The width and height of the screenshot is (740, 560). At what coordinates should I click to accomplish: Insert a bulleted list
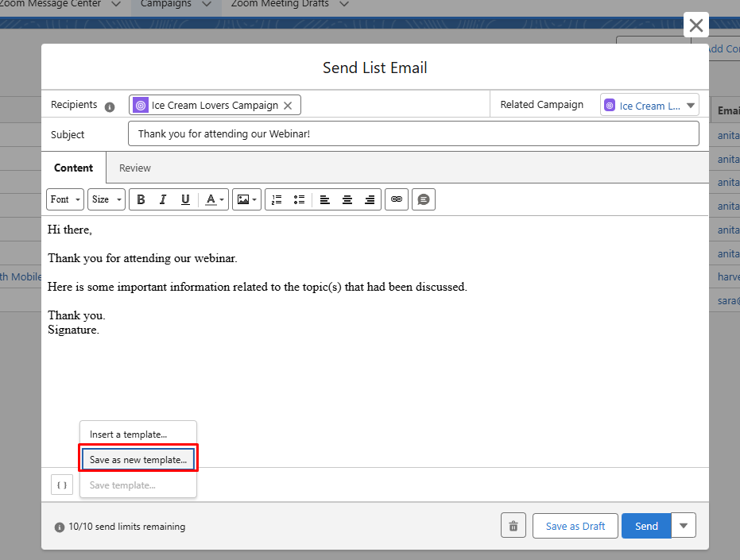[299, 199]
